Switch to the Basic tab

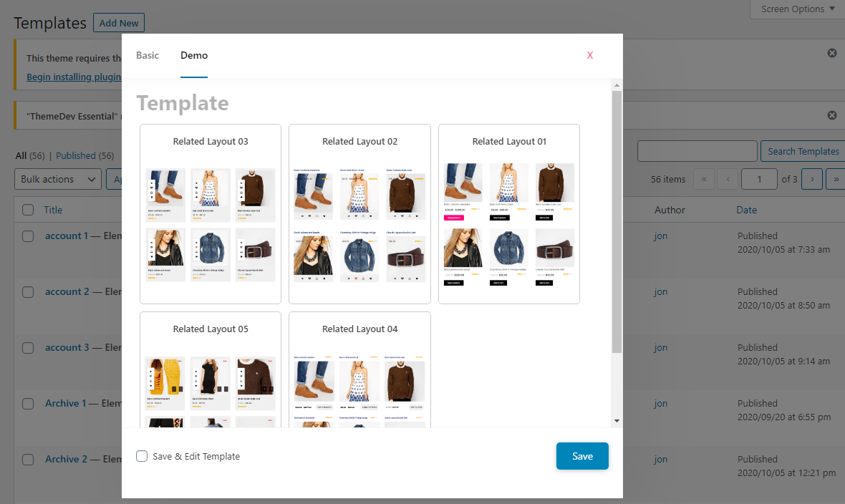coord(148,56)
